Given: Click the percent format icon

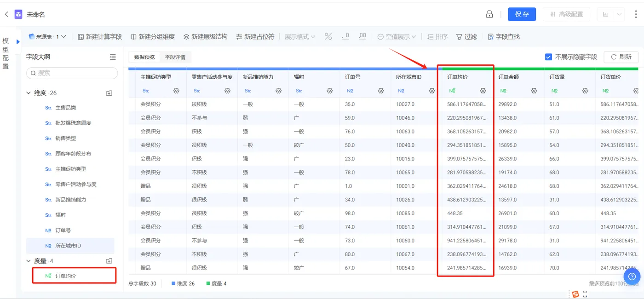Looking at the screenshot, I should (328, 36).
